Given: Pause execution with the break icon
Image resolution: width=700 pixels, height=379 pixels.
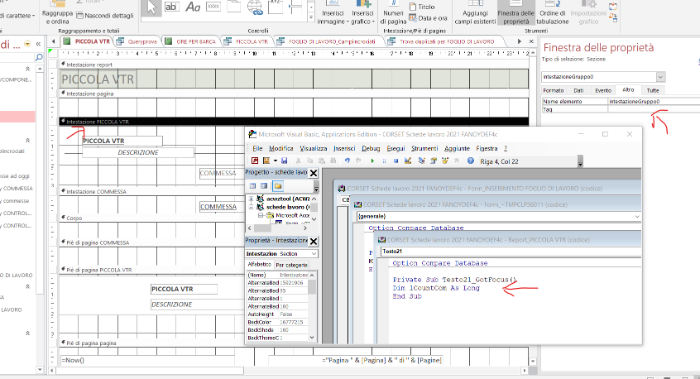Looking at the screenshot, I should tap(384, 161).
